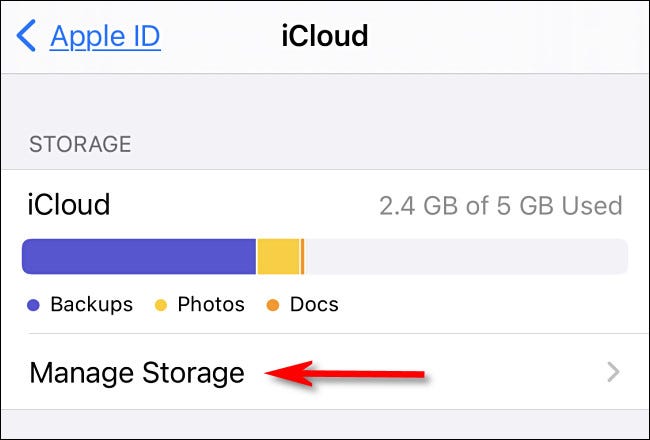Tap the yellow Photos legend dot
The image size is (650, 440).
click(161, 305)
